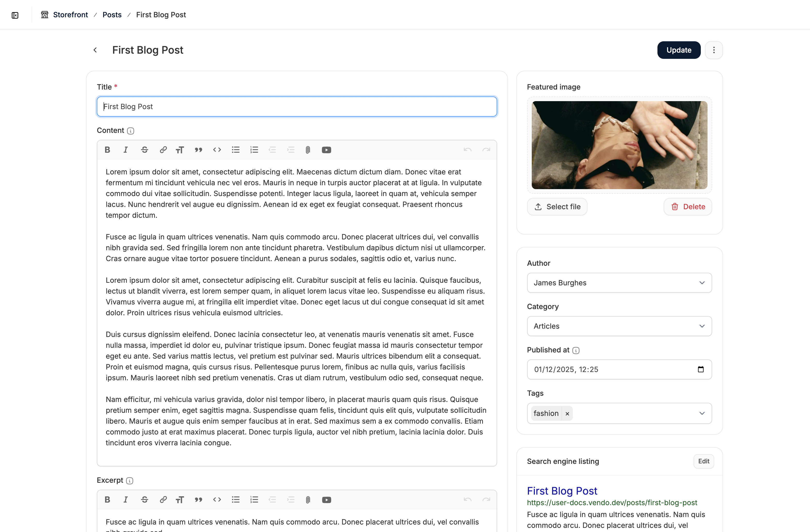
Task: Create bulleted list in Excerpt editor
Action: 235,499
